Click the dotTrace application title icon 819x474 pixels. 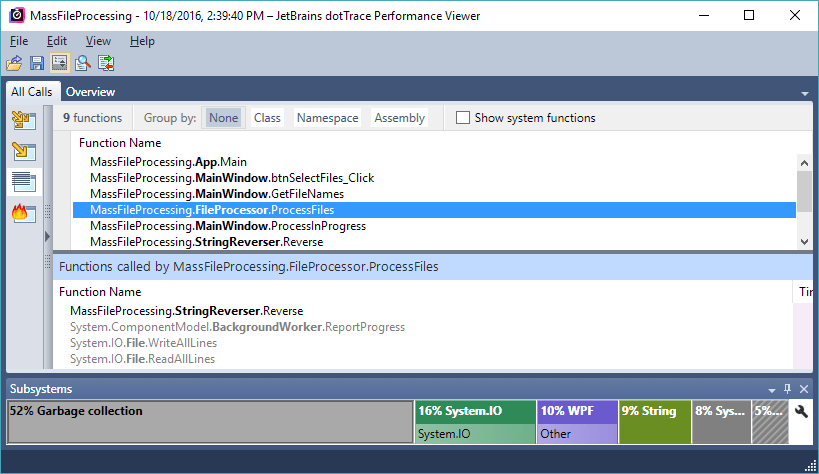pyautogui.click(x=17, y=15)
